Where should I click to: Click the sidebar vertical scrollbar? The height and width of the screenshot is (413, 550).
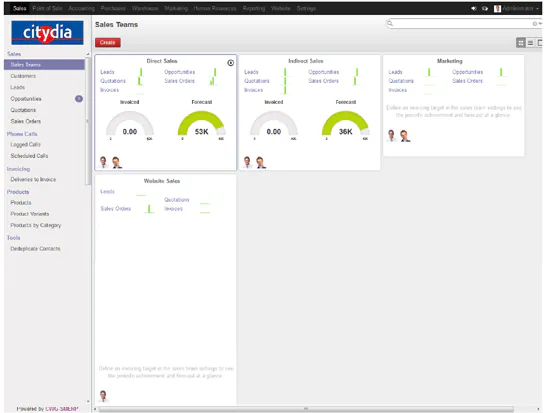point(88,121)
